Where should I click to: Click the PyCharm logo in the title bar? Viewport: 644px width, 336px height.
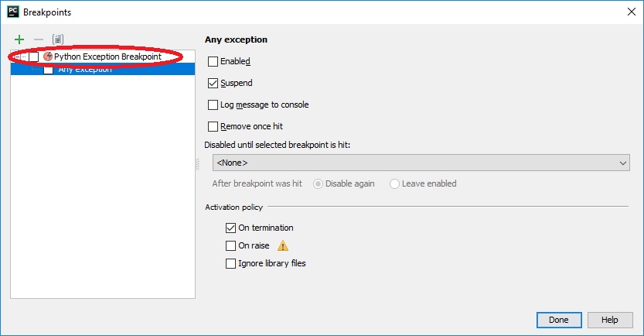pos(12,12)
